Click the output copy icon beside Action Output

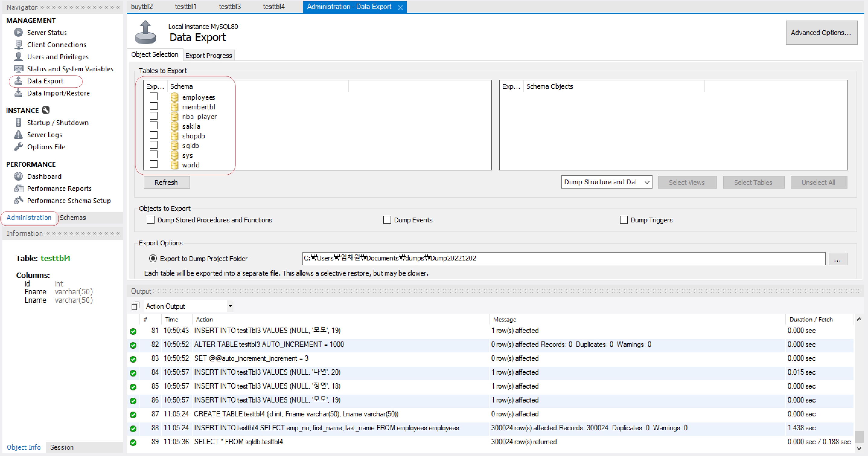[135, 306]
